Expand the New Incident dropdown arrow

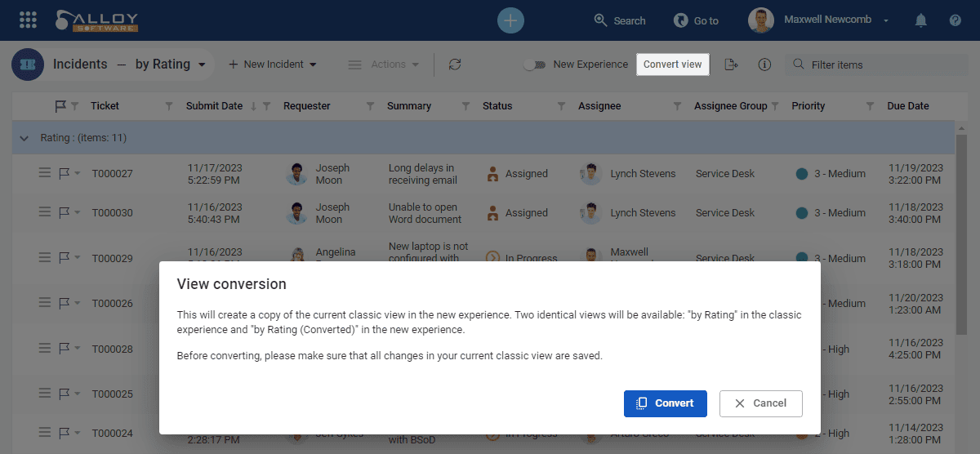click(314, 65)
